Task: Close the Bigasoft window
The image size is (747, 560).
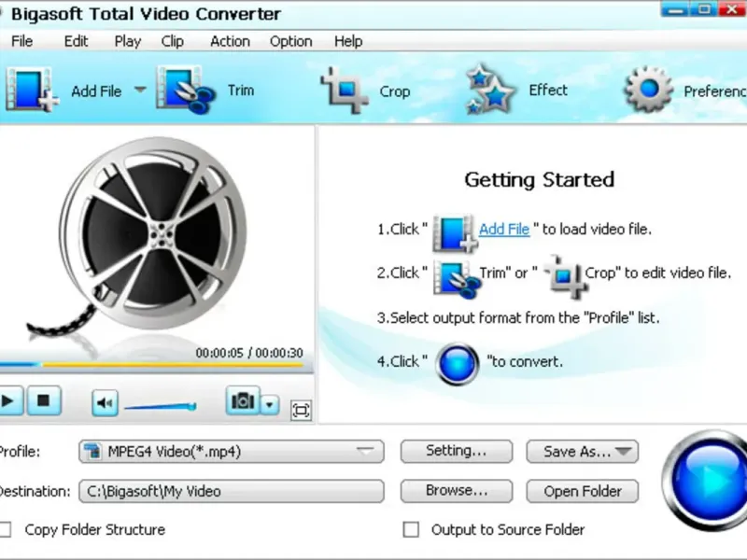Action: click(x=732, y=9)
